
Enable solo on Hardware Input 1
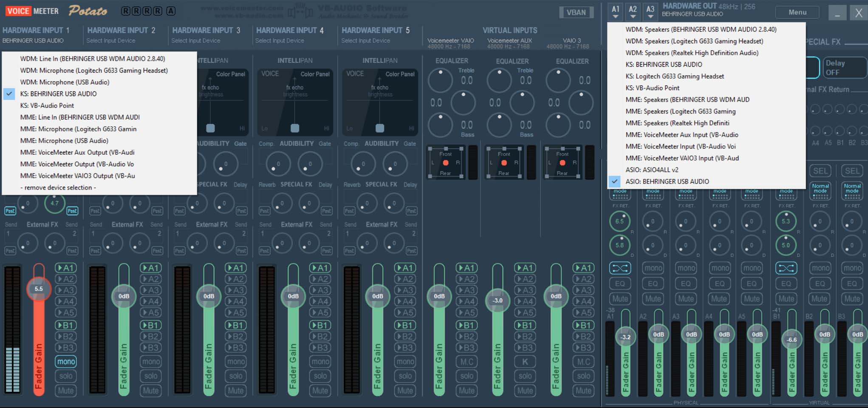[x=66, y=376]
